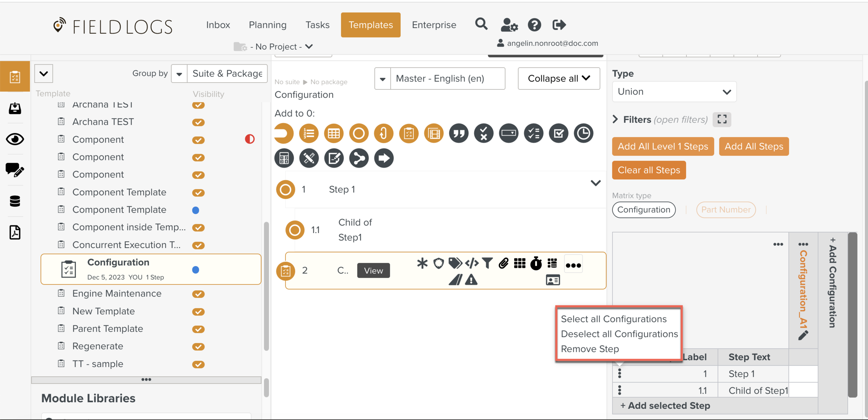The image size is (868, 420).
Task: Click the Add Configuration vertical button
Action: click(x=833, y=283)
